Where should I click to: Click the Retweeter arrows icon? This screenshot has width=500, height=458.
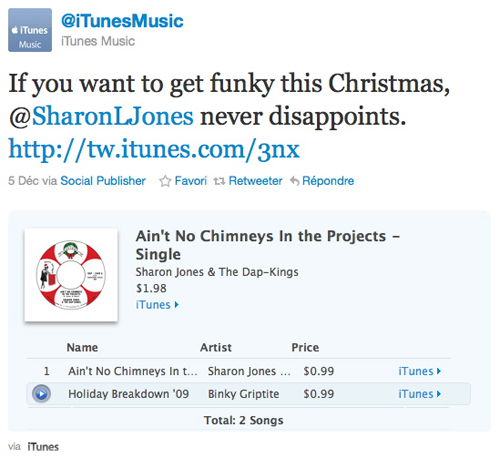click(x=219, y=181)
